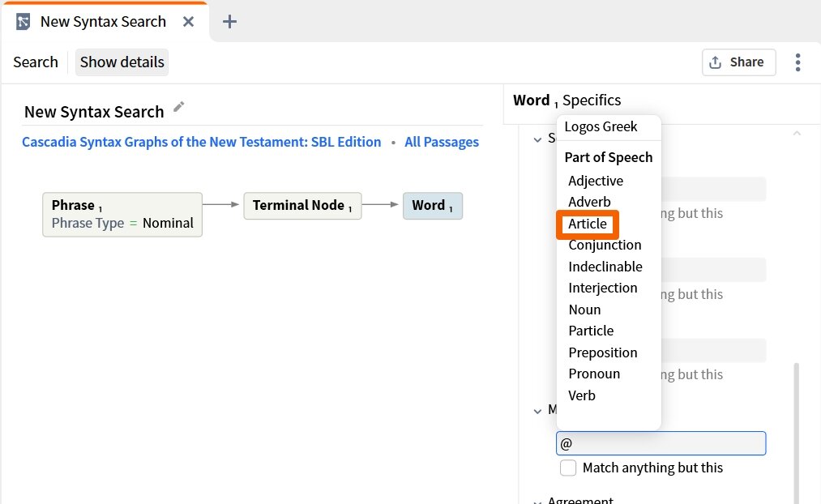Choose Interjection from the list
Screen dimensions: 821x504
pyautogui.click(x=603, y=288)
